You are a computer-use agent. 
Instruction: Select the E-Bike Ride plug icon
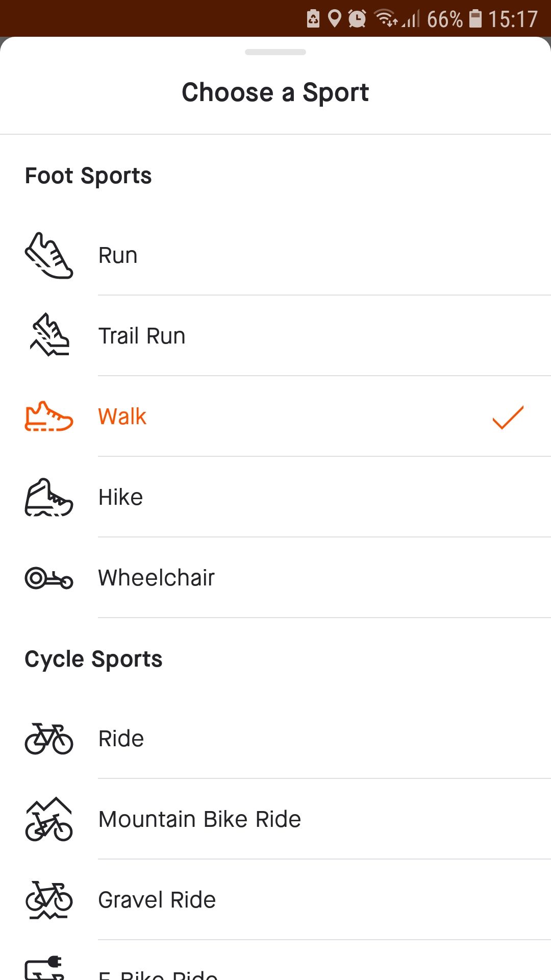[x=45, y=969]
